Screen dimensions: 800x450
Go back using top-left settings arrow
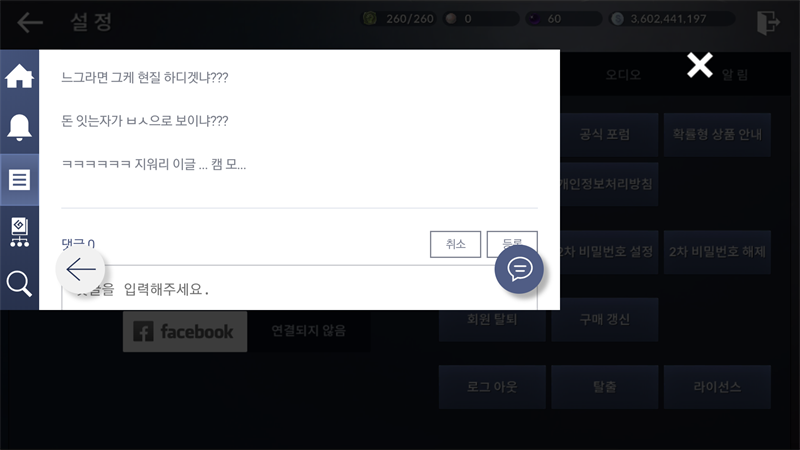[x=30, y=22]
